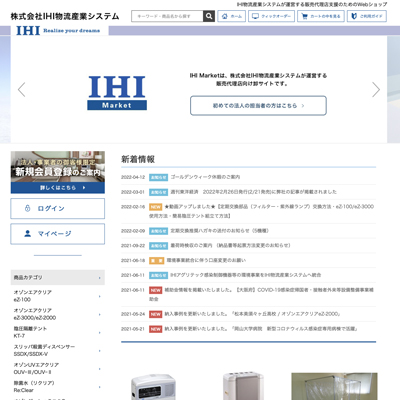This screenshot has width=400, height=400.
Task: Open 2022-03-01 週刊東洋経済 news item
Action: click(x=254, y=192)
